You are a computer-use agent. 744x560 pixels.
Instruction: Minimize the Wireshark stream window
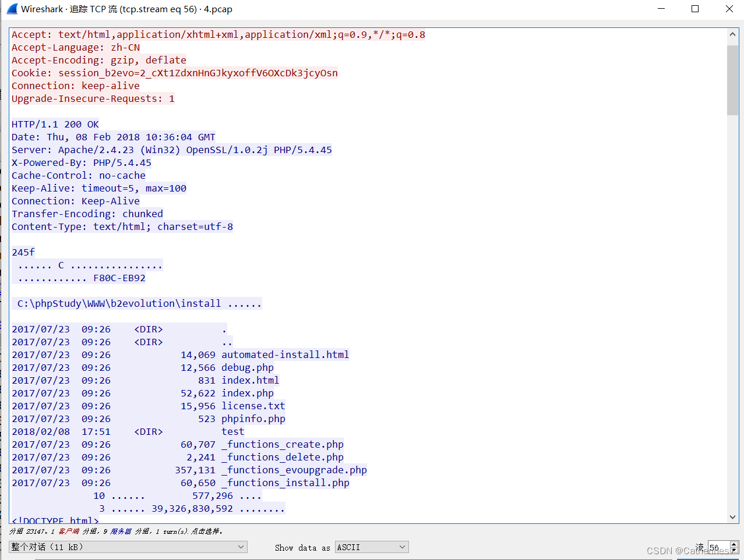tap(661, 9)
